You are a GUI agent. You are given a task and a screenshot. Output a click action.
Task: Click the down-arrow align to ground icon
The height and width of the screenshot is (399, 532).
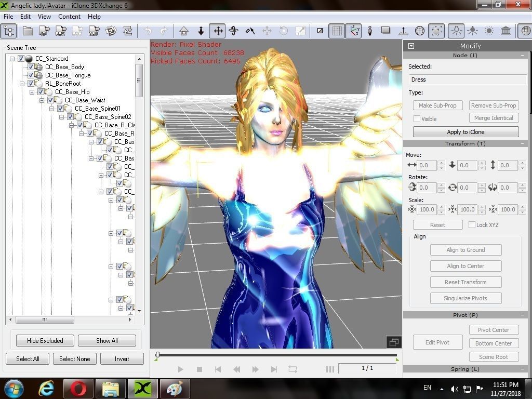(201, 31)
